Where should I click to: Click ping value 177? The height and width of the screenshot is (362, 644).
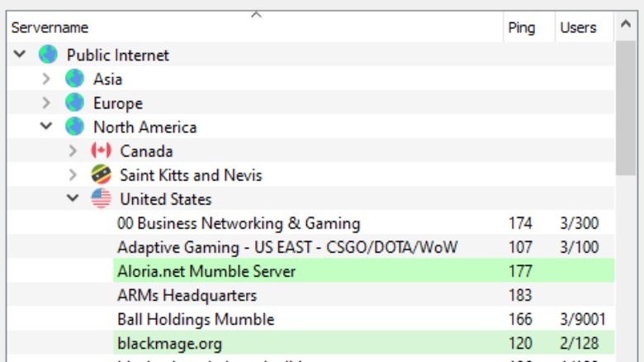click(x=520, y=271)
